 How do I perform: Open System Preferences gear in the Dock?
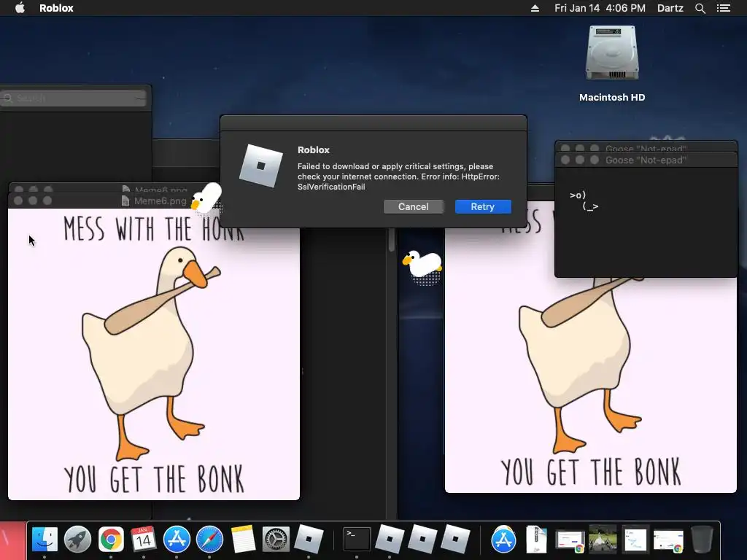pos(276,540)
